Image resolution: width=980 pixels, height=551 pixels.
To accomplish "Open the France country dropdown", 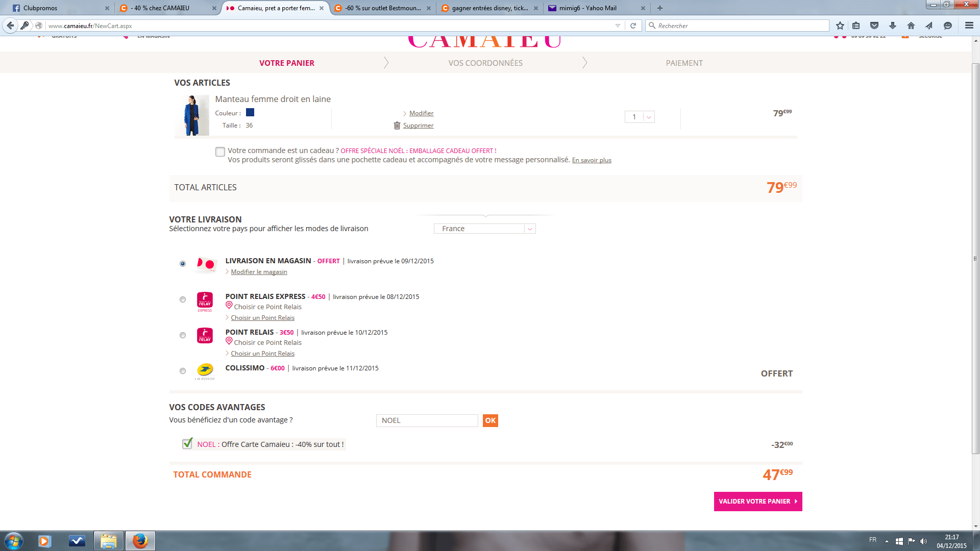I will (x=484, y=229).
